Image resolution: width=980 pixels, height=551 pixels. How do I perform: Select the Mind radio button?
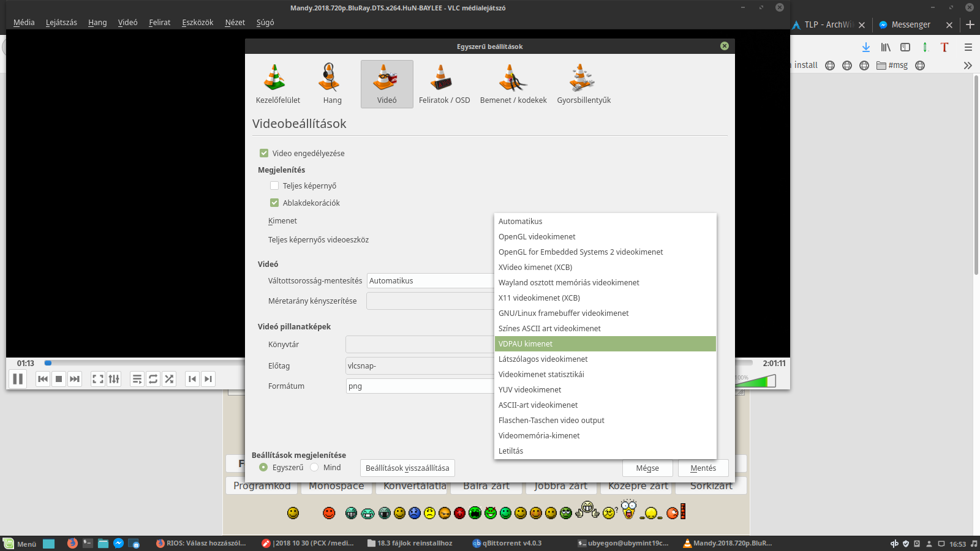pos(314,467)
